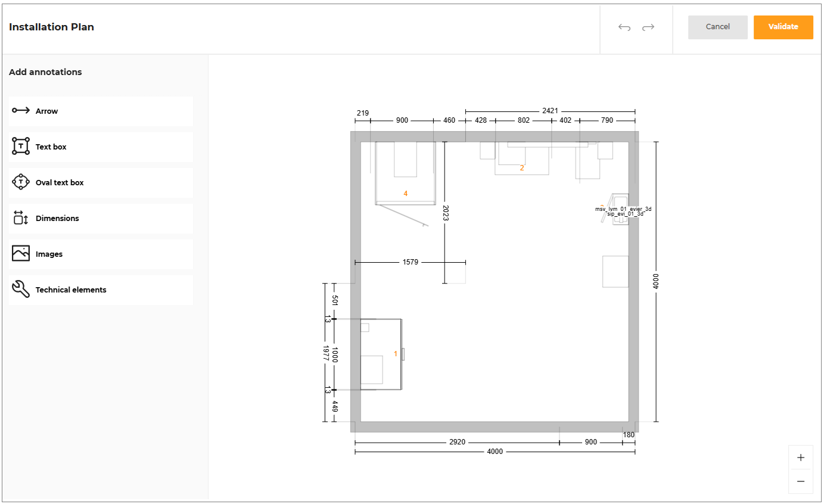Select cabinet item labeled 1
Image resolution: width=824 pixels, height=504 pixels.
point(395,353)
